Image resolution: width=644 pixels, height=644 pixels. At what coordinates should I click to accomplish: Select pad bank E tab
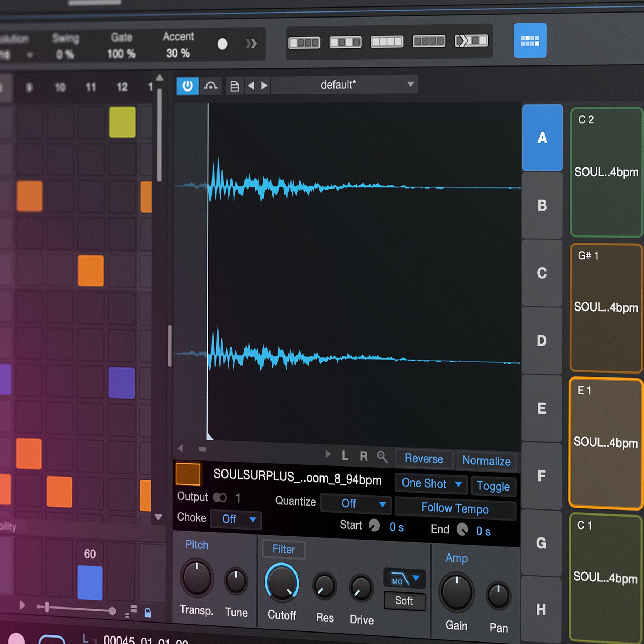point(541,408)
